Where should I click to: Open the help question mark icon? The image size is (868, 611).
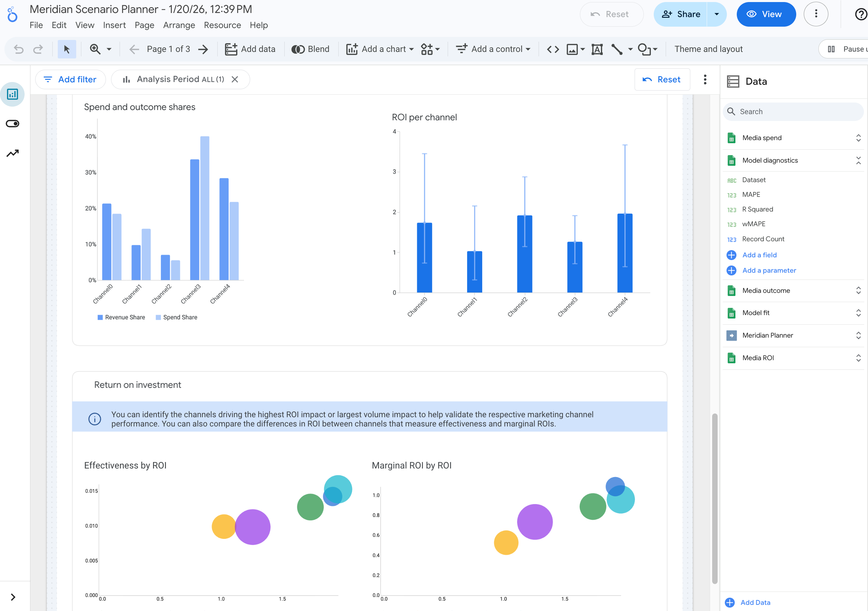click(x=860, y=14)
